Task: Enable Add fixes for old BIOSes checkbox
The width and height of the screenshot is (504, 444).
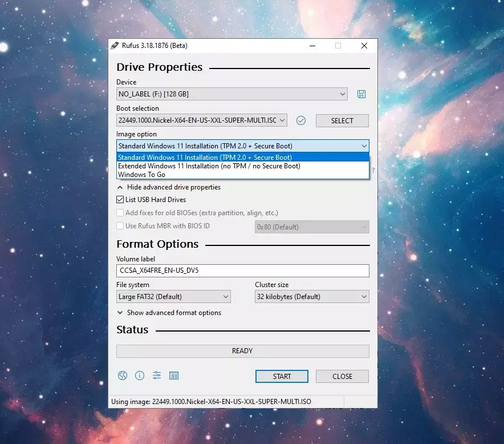Action: (120, 213)
